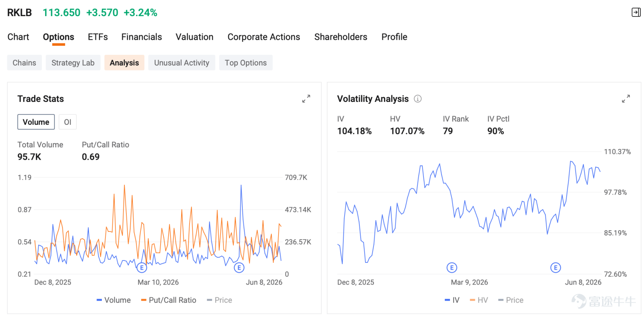
Task: Show the Price series in Trade Stats legend
Action: point(219,300)
